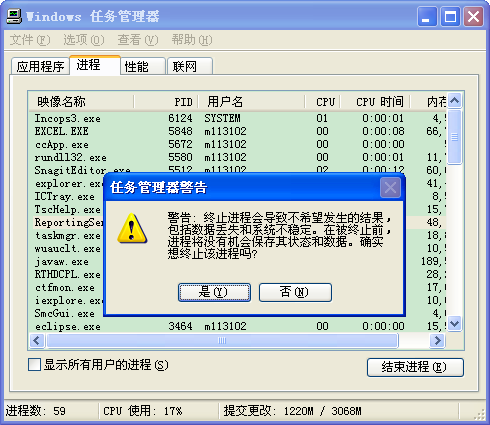Click the SYSTEM user name cell
490x425 pixels.
point(222,118)
